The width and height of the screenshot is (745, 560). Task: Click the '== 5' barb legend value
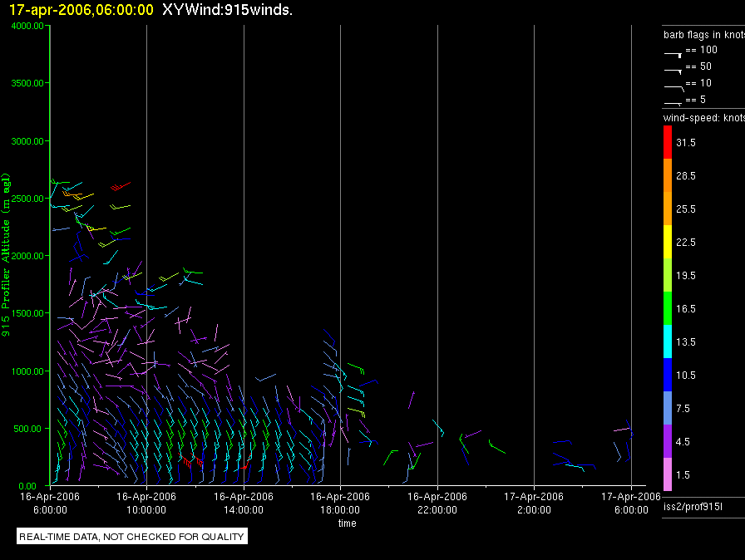point(696,100)
